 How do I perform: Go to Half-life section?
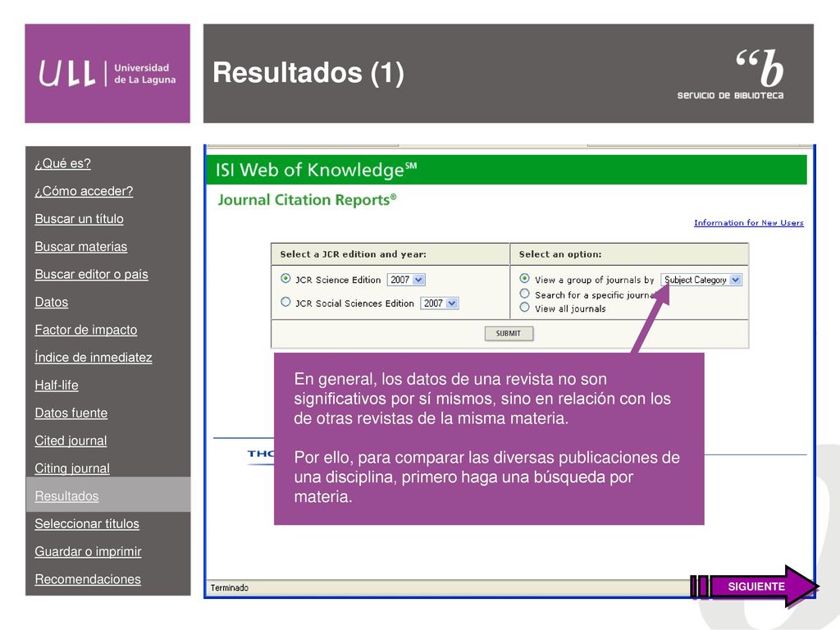(57, 386)
